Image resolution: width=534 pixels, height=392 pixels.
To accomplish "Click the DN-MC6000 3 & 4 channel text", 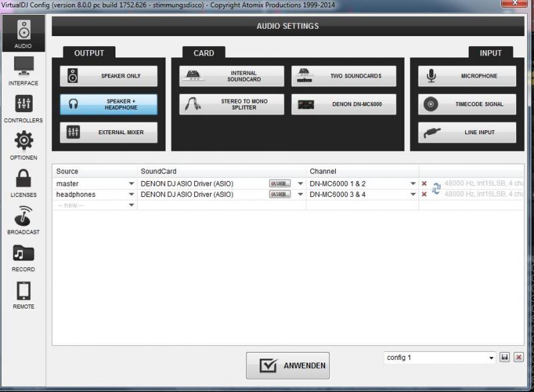I will click(338, 194).
